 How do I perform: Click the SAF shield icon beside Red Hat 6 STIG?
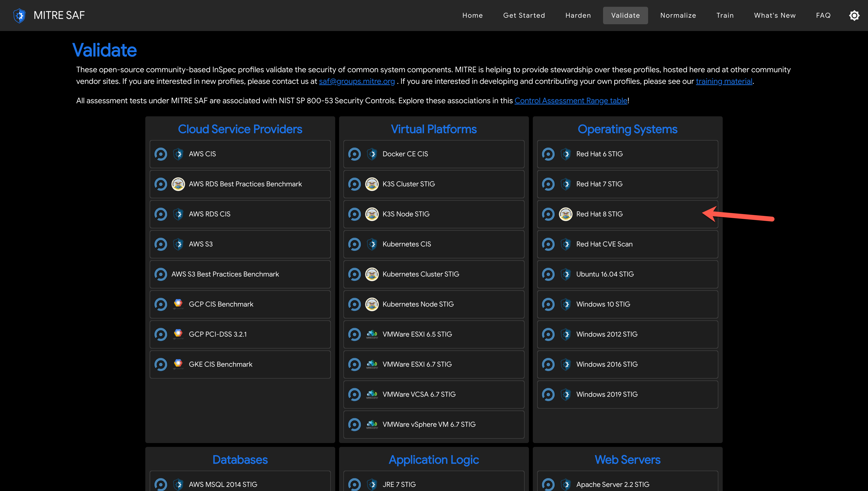click(566, 154)
